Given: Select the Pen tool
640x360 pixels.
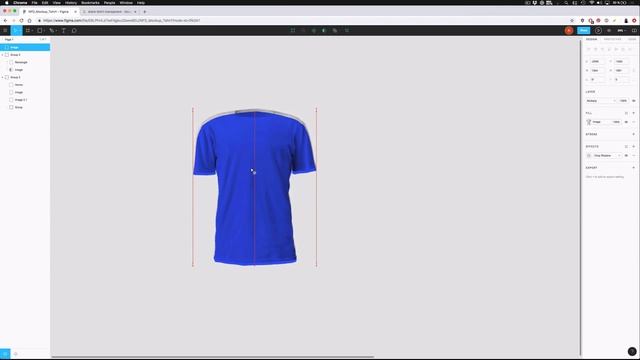Looking at the screenshot, I should tap(51, 31).
